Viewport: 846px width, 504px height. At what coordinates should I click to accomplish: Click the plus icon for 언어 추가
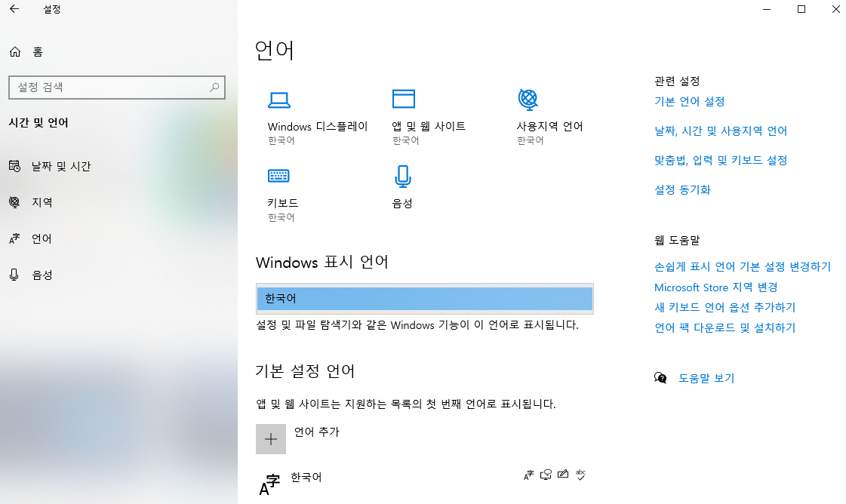coord(271,439)
